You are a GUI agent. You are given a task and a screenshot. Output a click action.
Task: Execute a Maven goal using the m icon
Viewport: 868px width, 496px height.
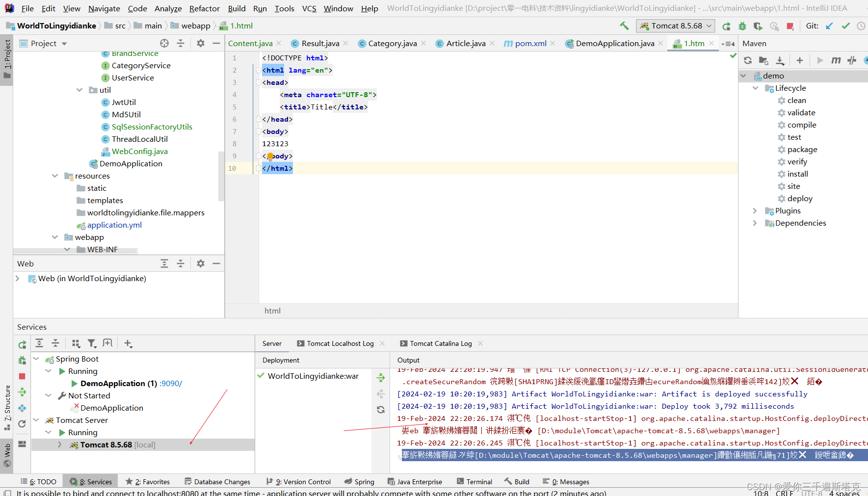click(x=836, y=60)
